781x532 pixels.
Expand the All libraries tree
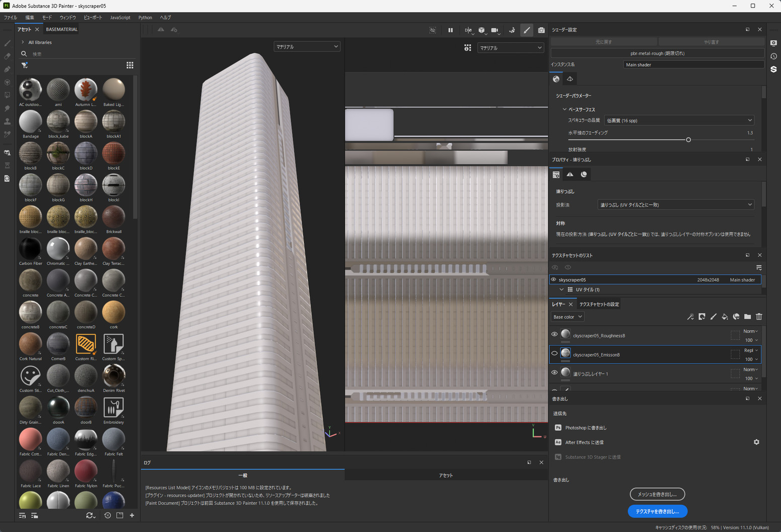point(23,42)
